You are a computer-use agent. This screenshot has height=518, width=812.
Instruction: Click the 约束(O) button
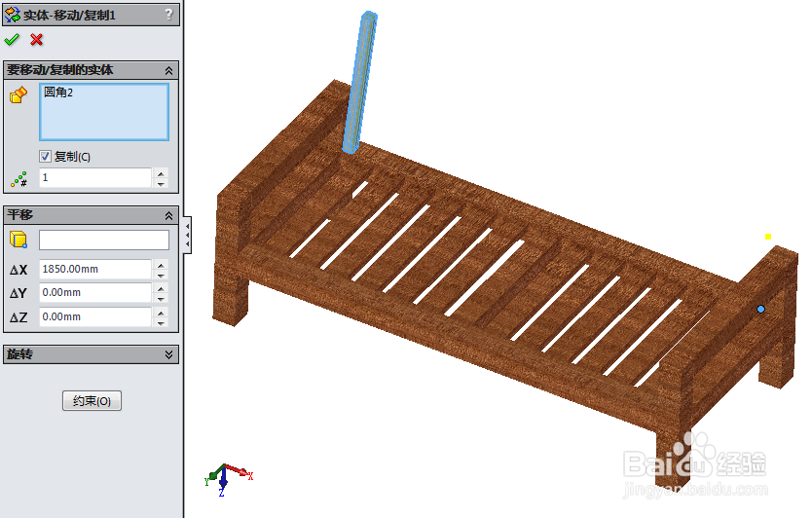coord(92,400)
